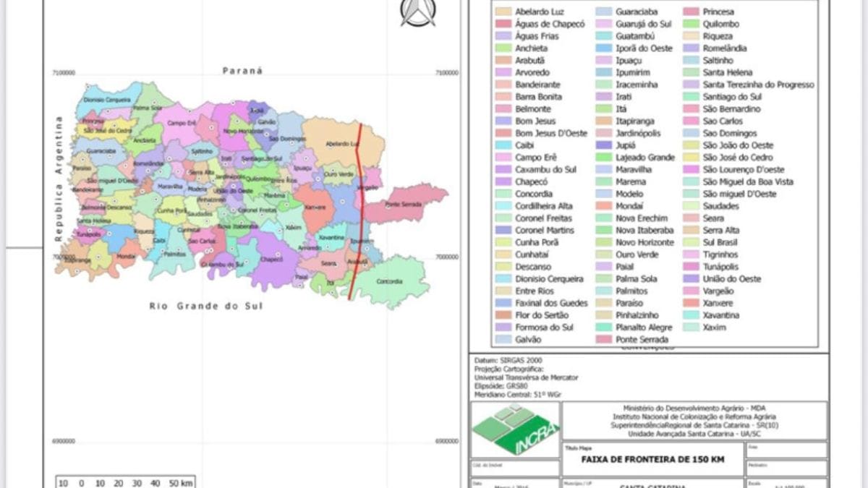Screen dimensions: 868x488
Task: Click the FAIXA DE FRONTEIRA DE 150 KM title
Action: point(652,458)
